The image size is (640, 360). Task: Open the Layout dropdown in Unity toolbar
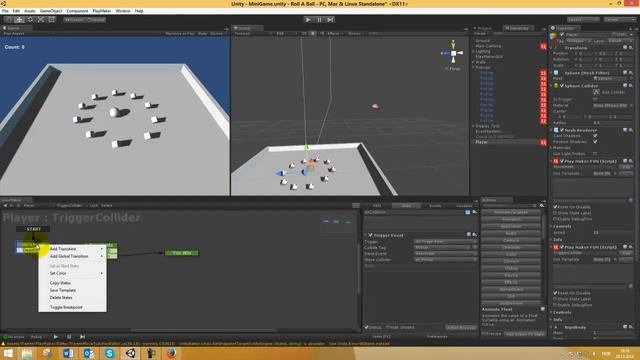[619, 20]
